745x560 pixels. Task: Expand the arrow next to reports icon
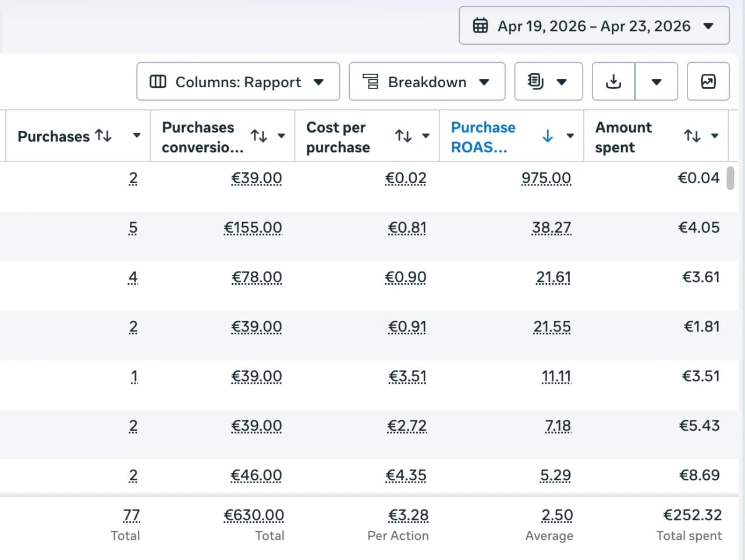coord(562,82)
